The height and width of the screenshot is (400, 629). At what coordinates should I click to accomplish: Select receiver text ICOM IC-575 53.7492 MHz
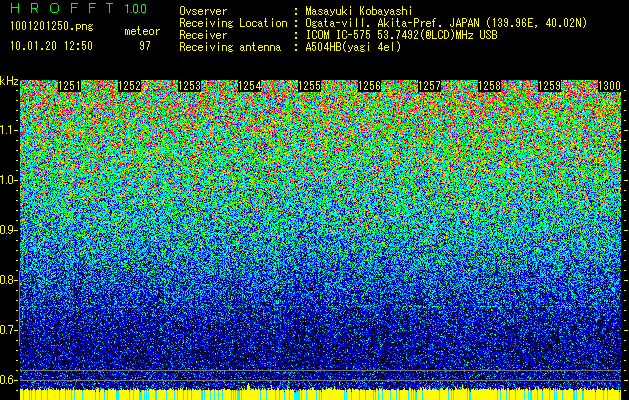pyautogui.click(x=402, y=35)
